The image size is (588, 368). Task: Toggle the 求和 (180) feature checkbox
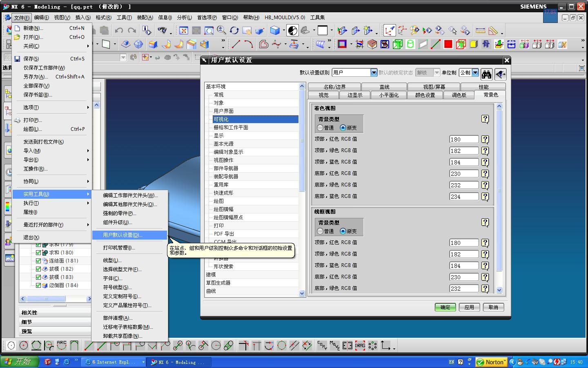[x=38, y=253]
